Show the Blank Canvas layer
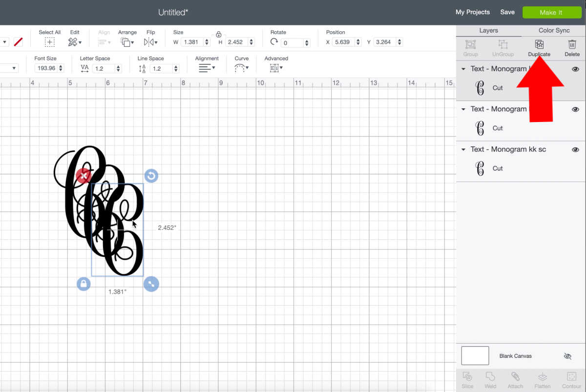Screen dimensions: 586x392 click(567, 356)
